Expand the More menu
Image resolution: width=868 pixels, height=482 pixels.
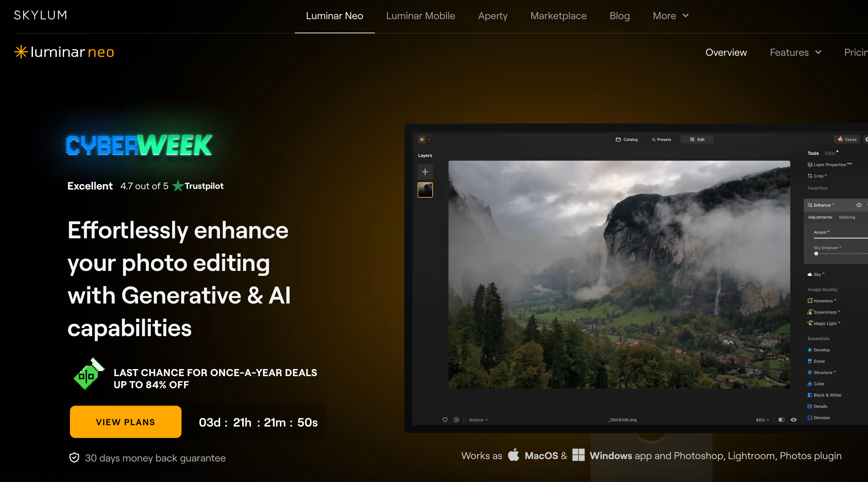point(671,16)
